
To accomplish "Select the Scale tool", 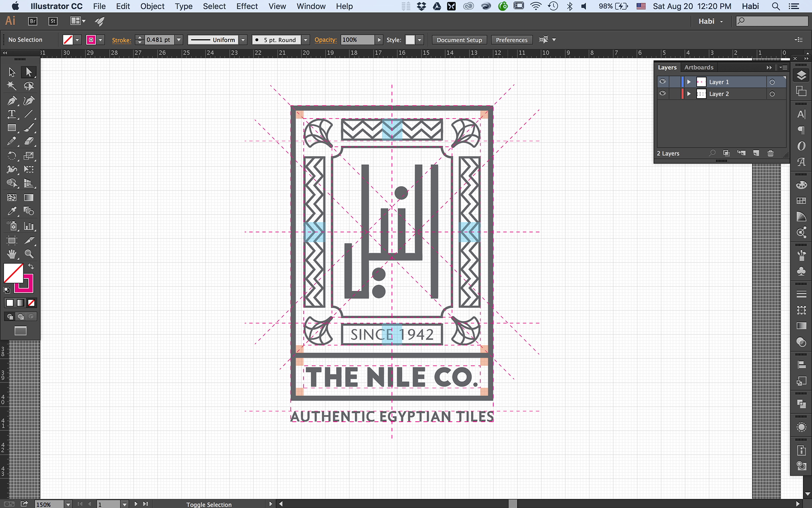I will (x=29, y=155).
